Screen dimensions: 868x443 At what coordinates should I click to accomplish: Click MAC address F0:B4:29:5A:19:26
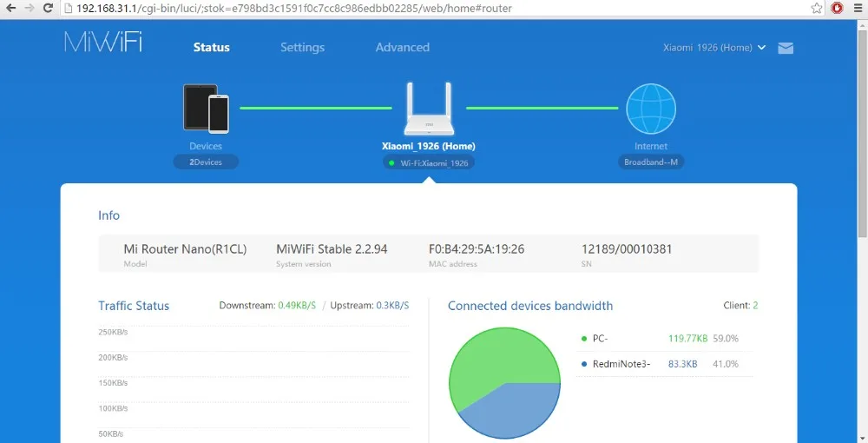pyautogui.click(x=477, y=249)
